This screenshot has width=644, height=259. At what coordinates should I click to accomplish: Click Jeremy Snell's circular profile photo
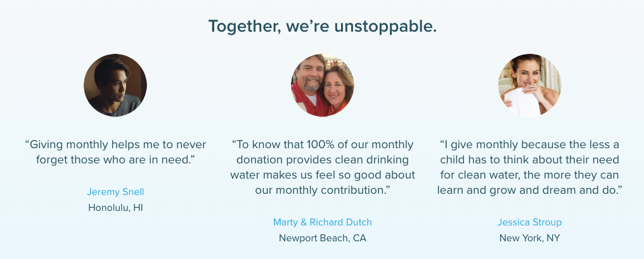115,85
